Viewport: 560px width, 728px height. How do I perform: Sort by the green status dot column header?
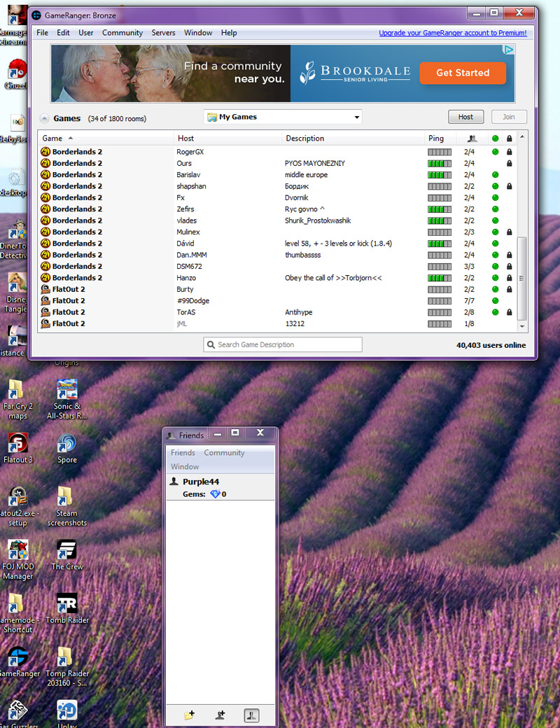coord(495,139)
